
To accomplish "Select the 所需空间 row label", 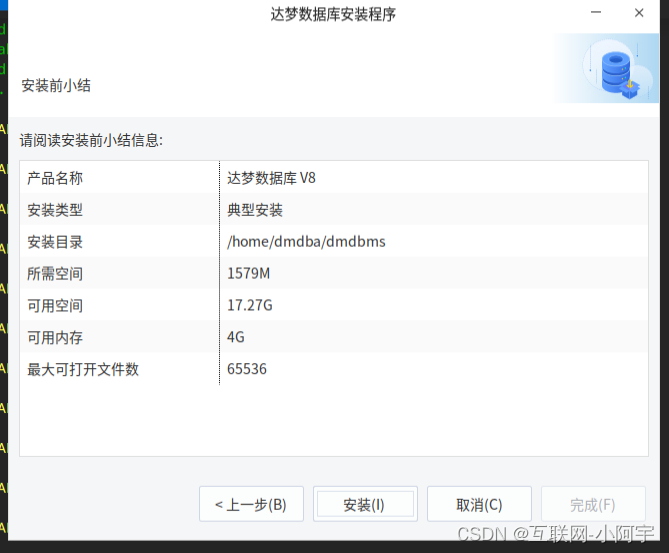I will point(55,274).
